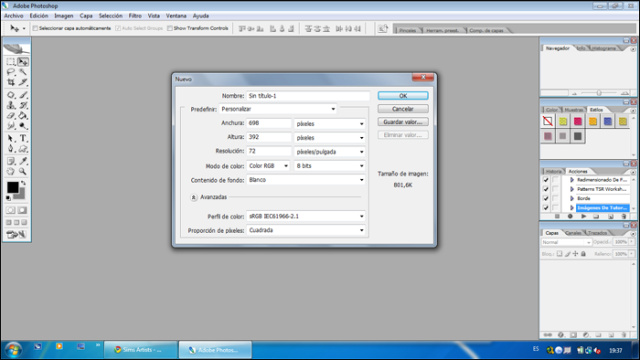Select the Paint Bucket tool
The width and height of the screenshot is (640, 360).
(x=23, y=116)
